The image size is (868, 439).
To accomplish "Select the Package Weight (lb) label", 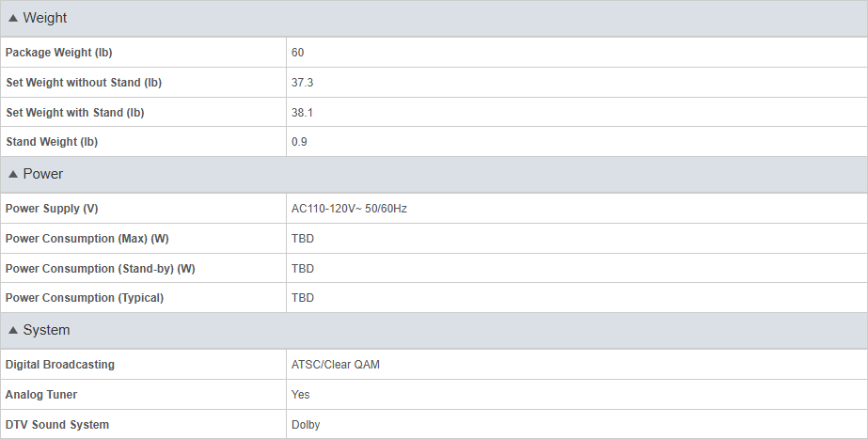I will coord(58,53).
